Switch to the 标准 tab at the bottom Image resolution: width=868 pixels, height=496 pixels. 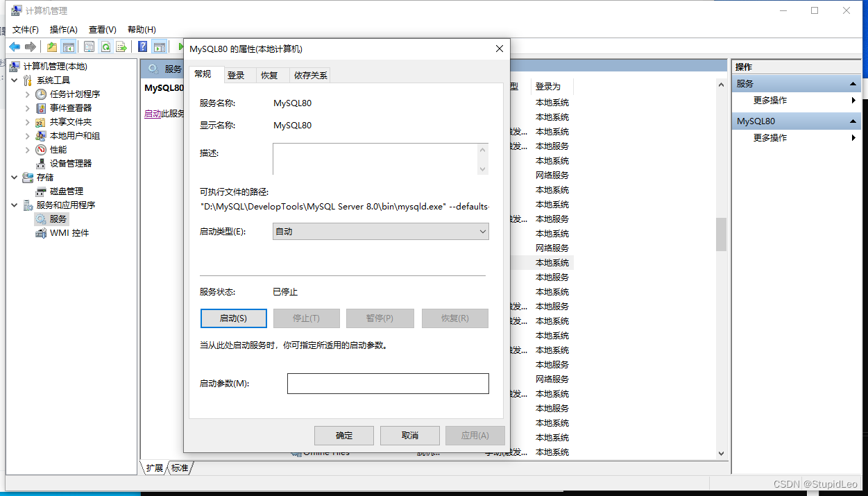(x=179, y=468)
